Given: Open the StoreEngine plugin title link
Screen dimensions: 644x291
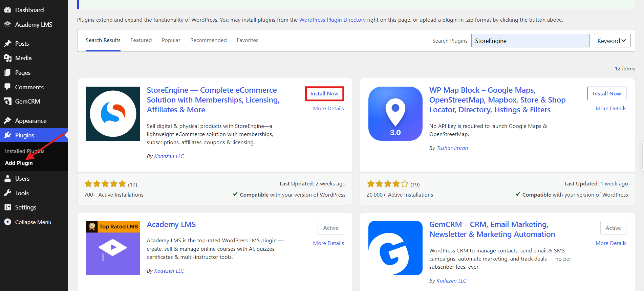Looking at the screenshot, I should [x=213, y=100].
